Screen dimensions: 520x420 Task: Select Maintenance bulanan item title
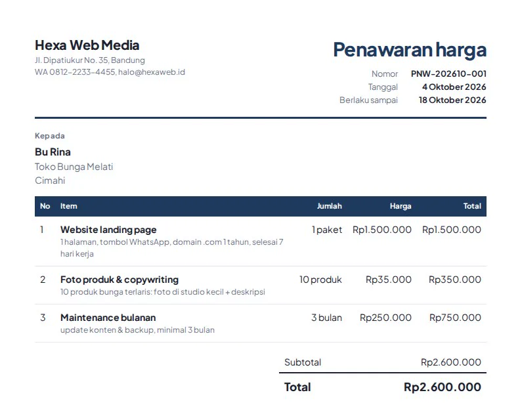[108, 318]
